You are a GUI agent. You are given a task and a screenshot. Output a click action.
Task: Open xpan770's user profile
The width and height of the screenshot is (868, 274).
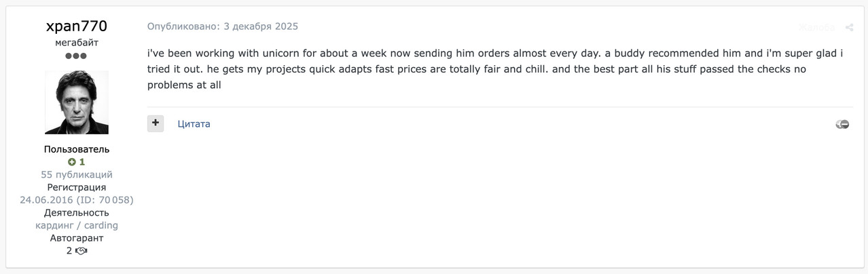coord(76,26)
